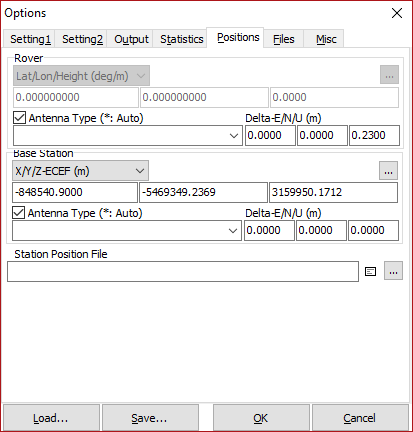Uncheck the Rover Antenna Type checkbox
Image resolution: width=413 pixels, height=432 pixels.
tap(19, 118)
